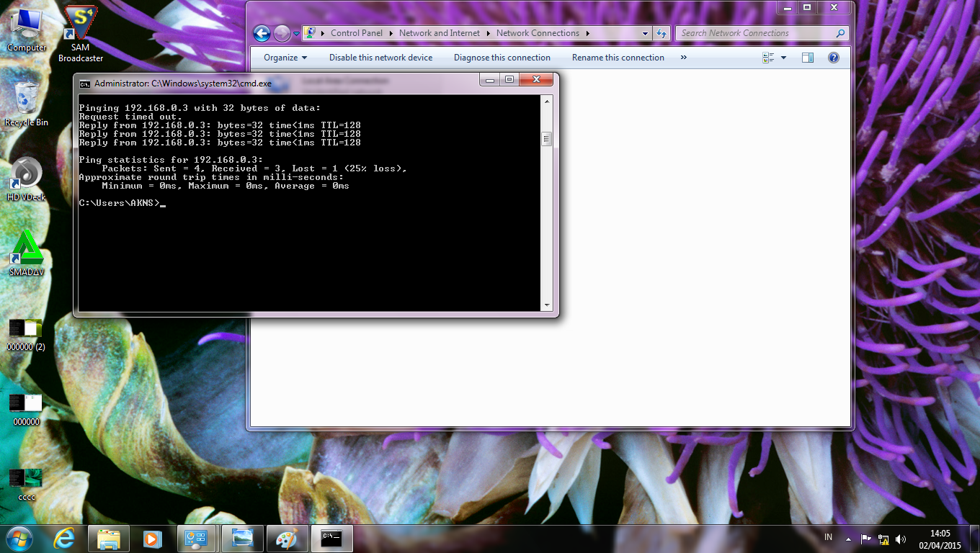The image size is (980, 553).
Task: Click Diagnose this connection
Action: coord(502,58)
